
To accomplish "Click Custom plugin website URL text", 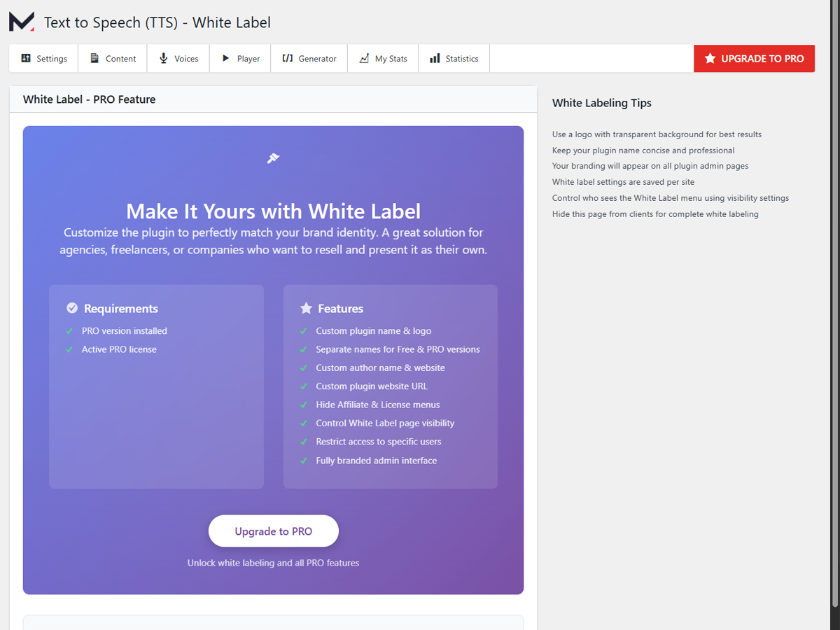I will tap(372, 386).
